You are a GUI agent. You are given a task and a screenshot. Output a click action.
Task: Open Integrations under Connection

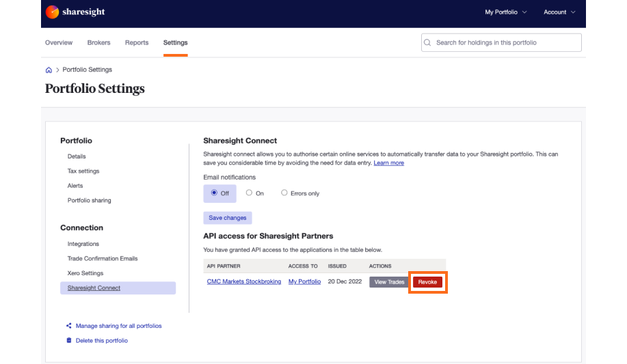[83, 244]
